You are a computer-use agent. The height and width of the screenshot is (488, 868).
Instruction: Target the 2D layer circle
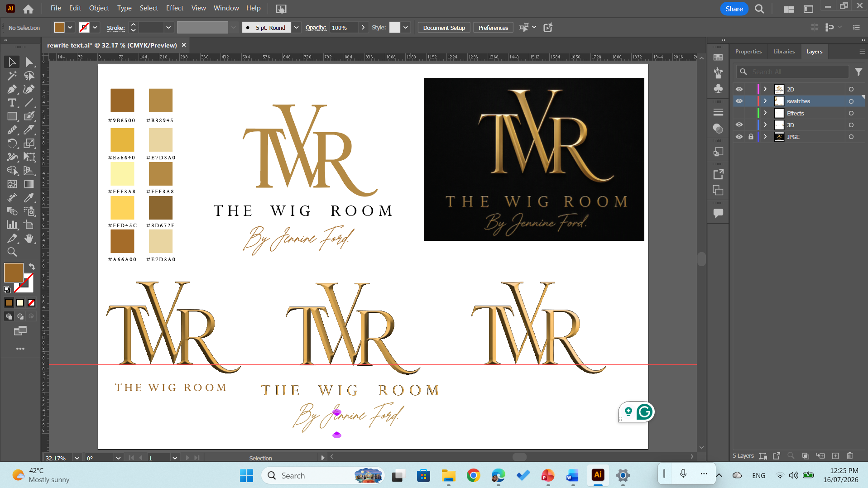pos(851,89)
